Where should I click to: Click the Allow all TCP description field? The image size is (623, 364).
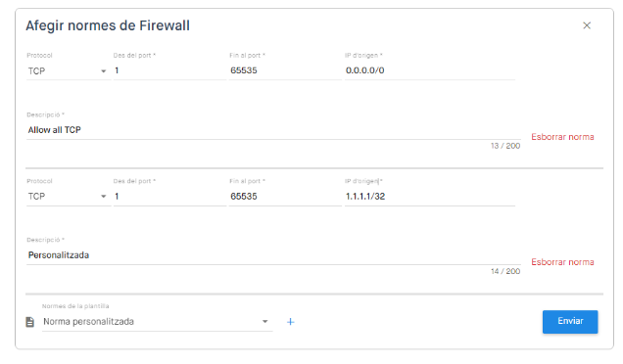273,130
